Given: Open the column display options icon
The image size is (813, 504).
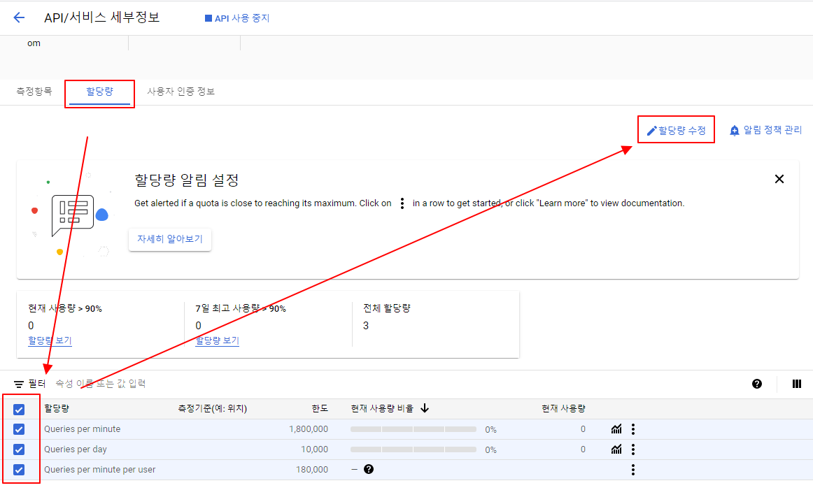Looking at the screenshot, I should point(797,384).
